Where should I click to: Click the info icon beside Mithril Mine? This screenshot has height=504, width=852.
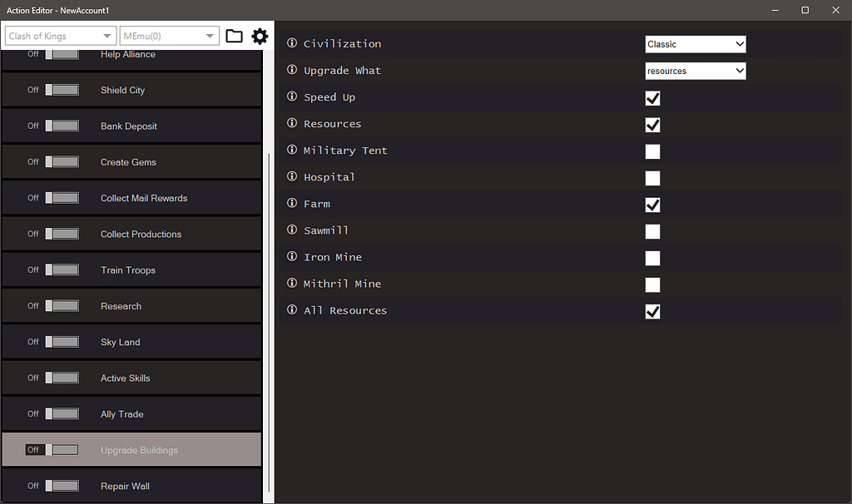point(291,284)
